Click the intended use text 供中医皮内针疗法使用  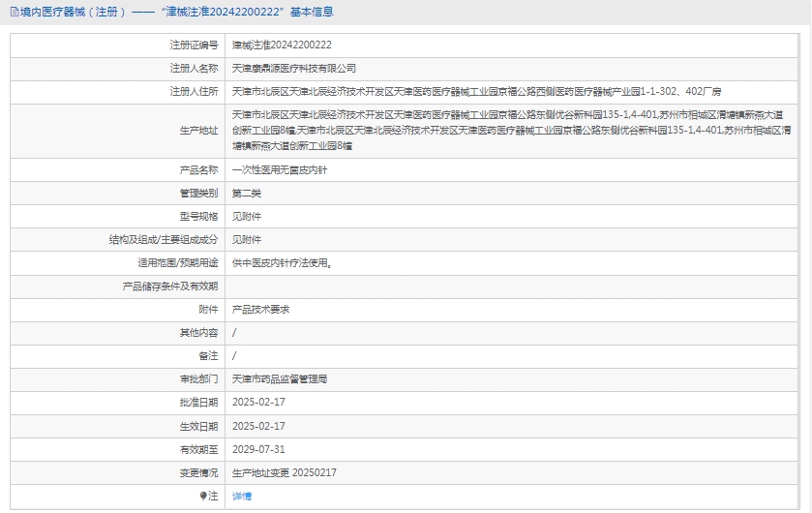coord(288,262)
